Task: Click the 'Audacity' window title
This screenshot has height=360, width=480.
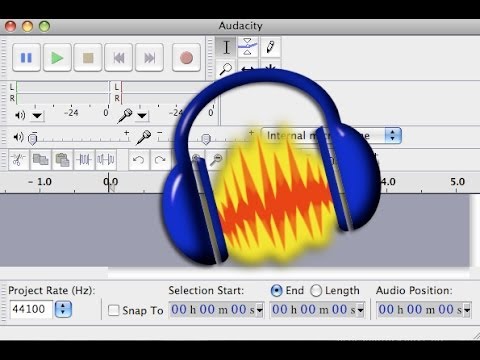Action: click(240, 26)
